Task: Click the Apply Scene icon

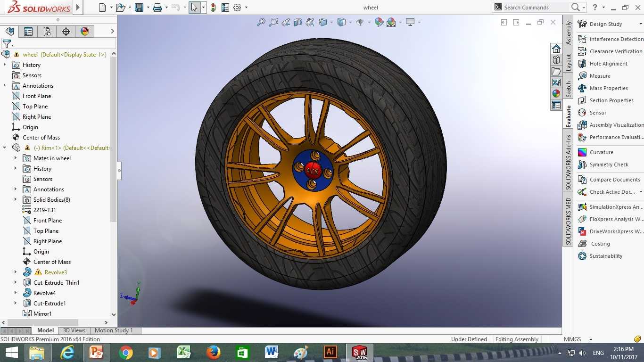Action: point(391,22)
